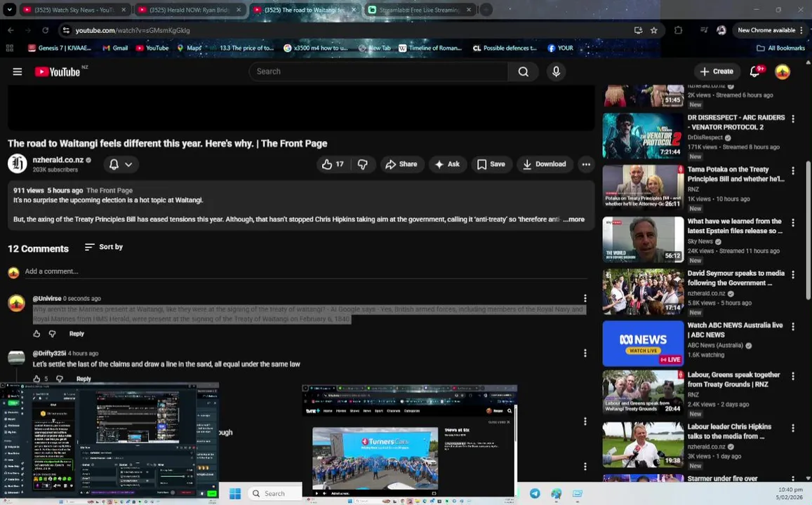Open the ABC NEWS live thumbnail
This screenshot has height=505, width=812.
tap(643, 344)
